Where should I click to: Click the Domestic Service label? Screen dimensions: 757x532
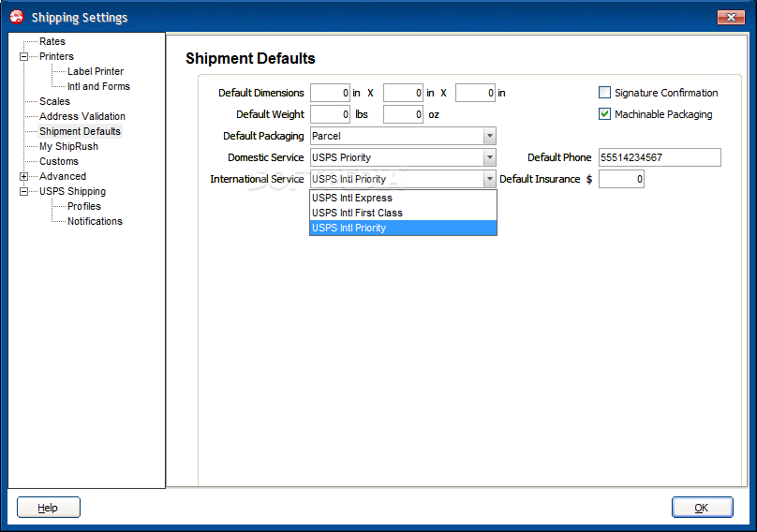[265, 157]
